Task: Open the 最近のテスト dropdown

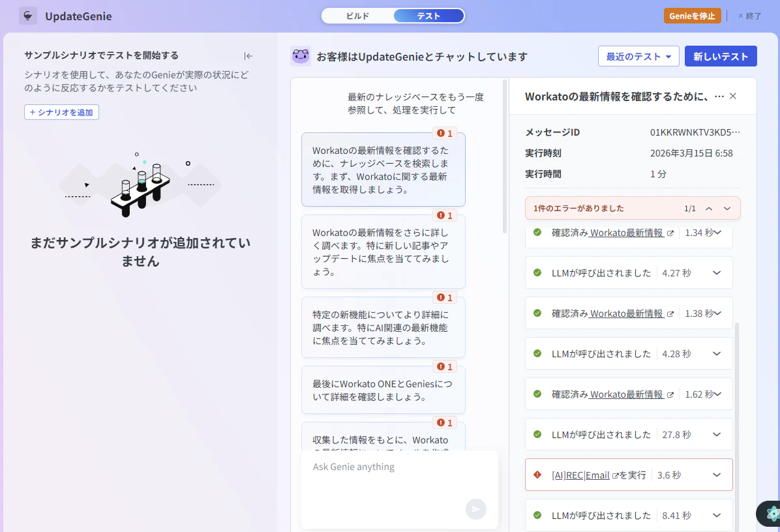Action: click(x=638, y=56)
